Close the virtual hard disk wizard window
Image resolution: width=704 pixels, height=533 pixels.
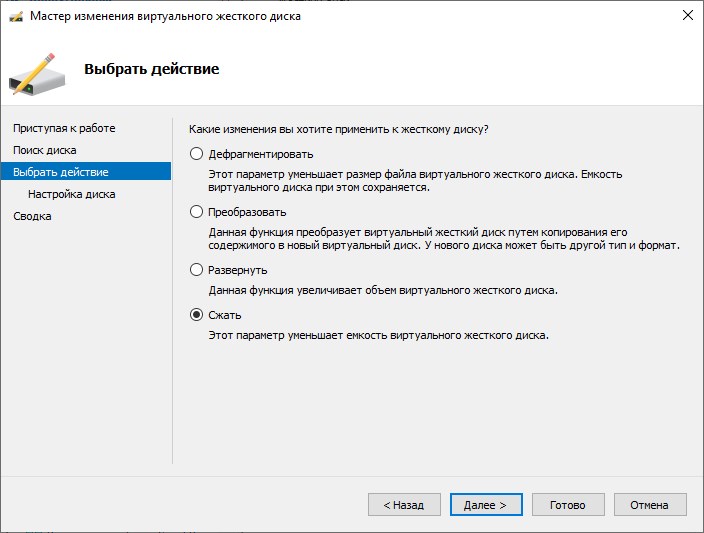tap(687, 16)
